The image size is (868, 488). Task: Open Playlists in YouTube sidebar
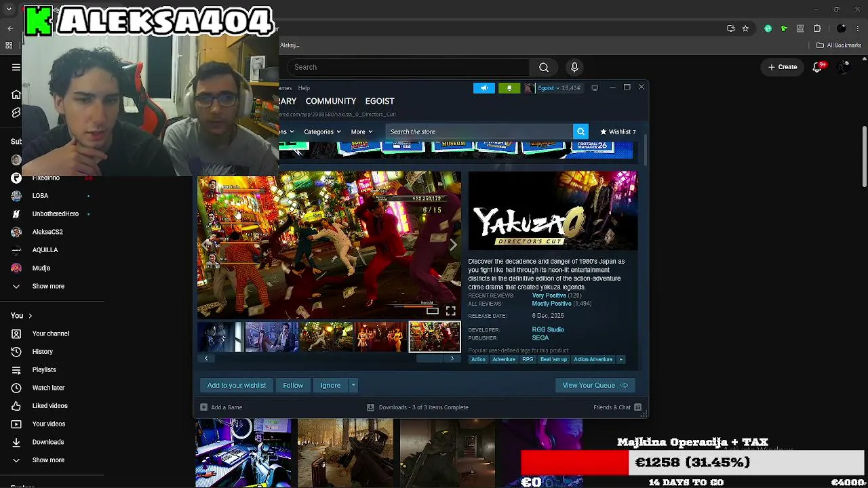pyautogui.click(x=44, y=370)
